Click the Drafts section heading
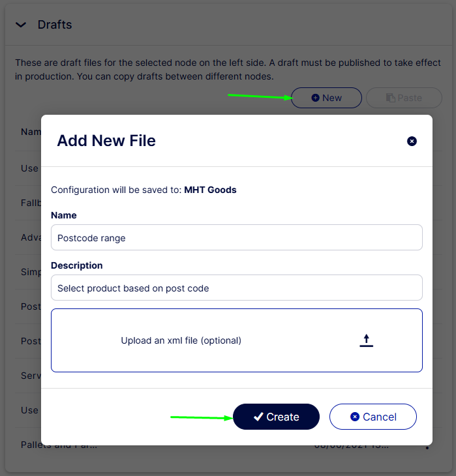 click(55, 25)
